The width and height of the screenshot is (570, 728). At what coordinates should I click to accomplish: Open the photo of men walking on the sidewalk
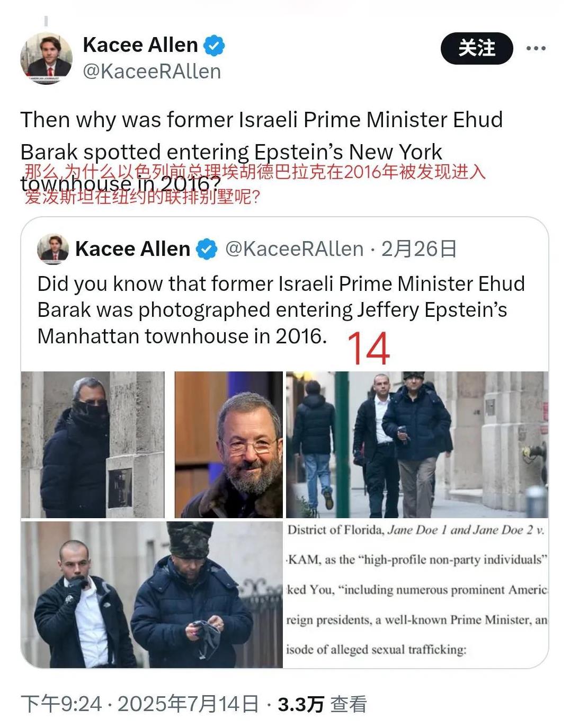click(417, 445)
